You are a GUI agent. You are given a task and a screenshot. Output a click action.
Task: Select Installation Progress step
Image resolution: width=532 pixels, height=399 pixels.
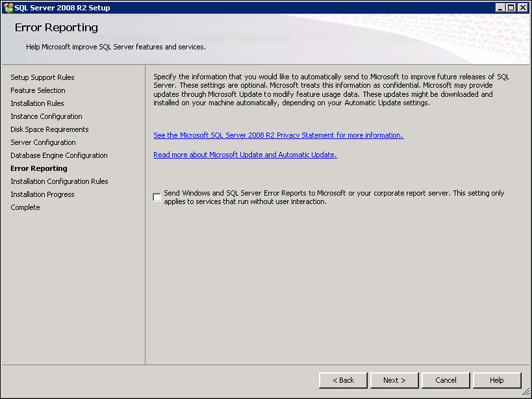(42, 194)
